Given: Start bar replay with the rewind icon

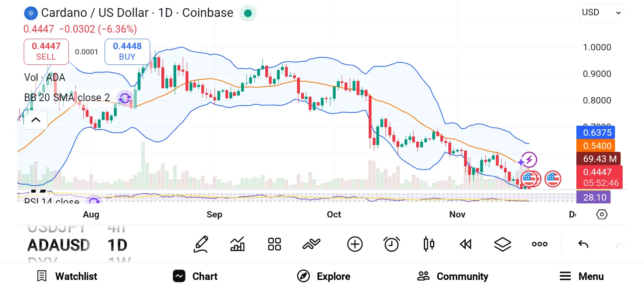Looking at the screenshot, I should click(466, 244).
